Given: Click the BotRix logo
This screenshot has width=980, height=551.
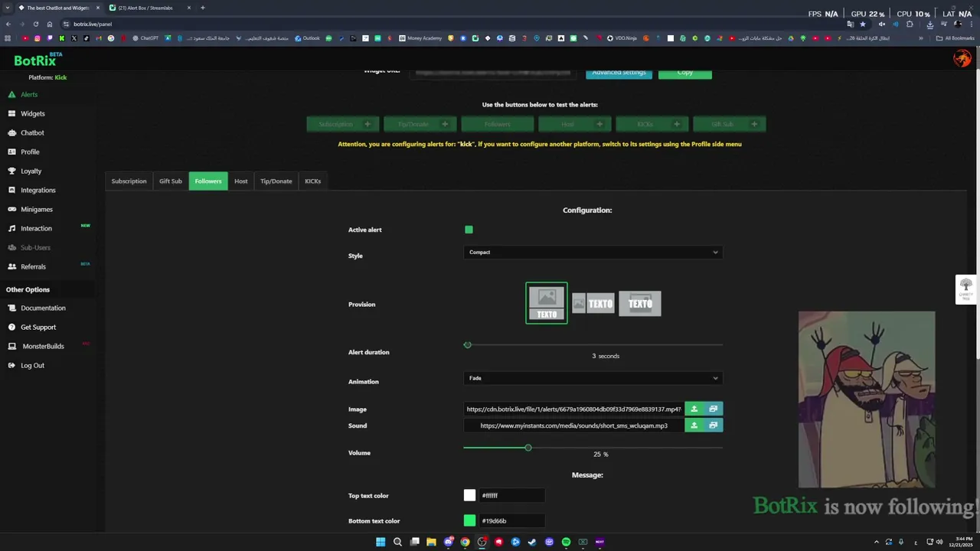Looking at the screenshot, I should coord(38,60).
